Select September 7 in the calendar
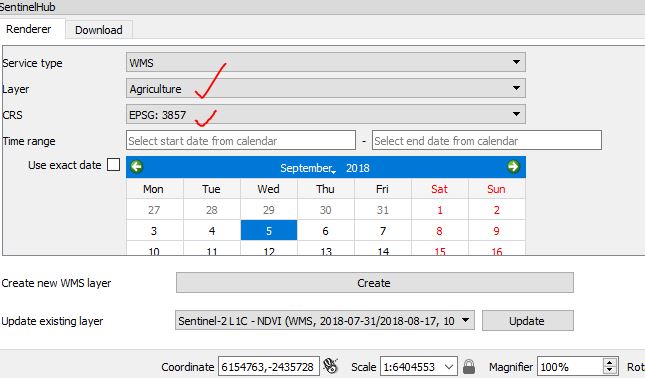This screenshot has height=378, width=645. coord(383,230)
